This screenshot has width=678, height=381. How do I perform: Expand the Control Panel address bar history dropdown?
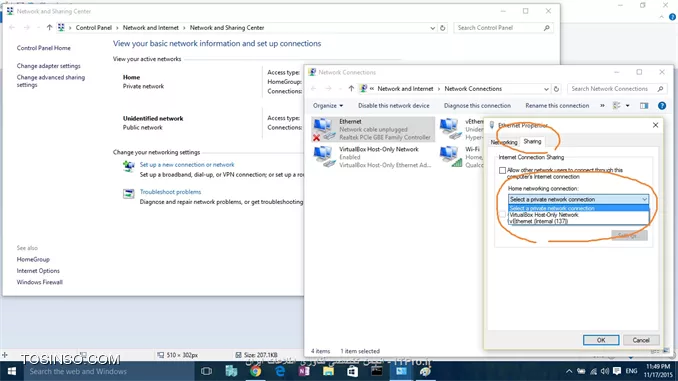click(x=432, y=28)
